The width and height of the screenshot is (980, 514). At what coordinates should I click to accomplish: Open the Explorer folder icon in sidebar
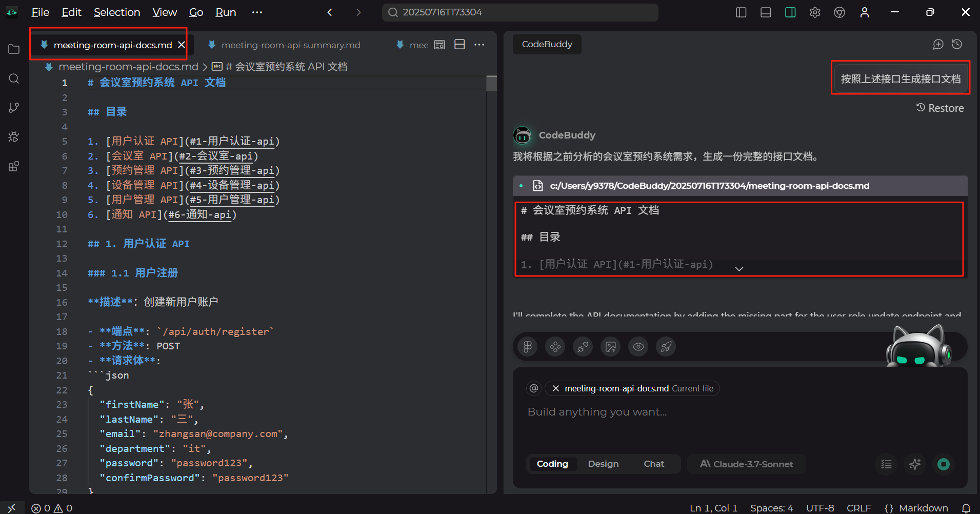pos(14,49)
